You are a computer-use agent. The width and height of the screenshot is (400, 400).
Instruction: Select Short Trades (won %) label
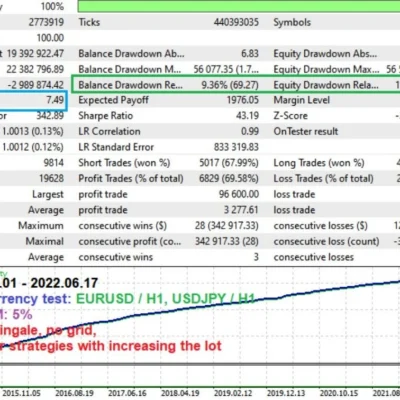click(x=124, y=163)
